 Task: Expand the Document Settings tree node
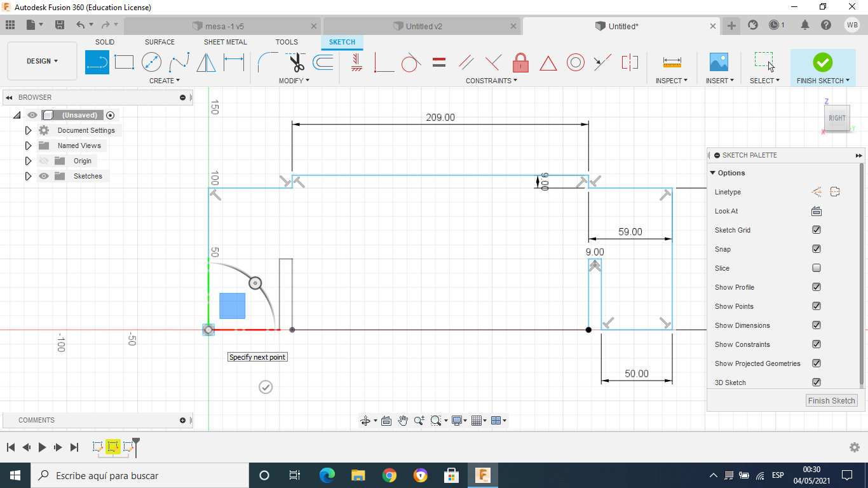coord(28,130)
